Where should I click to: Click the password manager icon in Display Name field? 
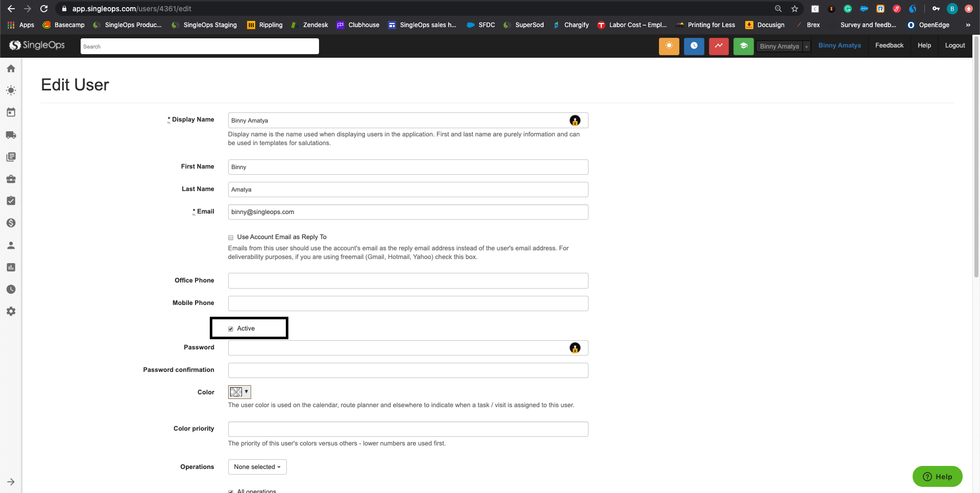point(575,121)
